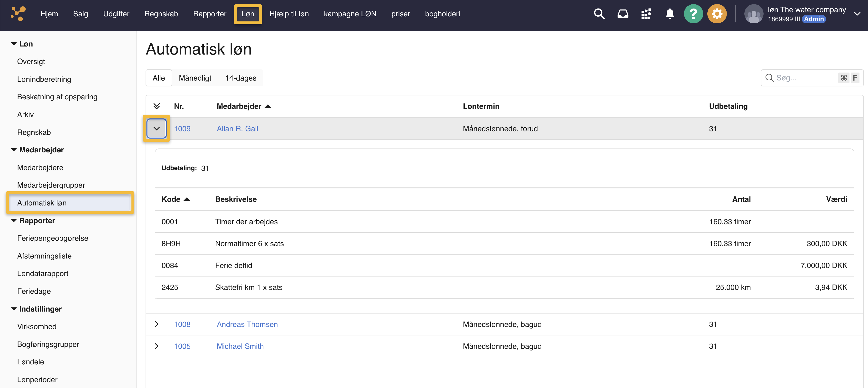Viewport: 868px width, 388px height.
Task: Expand the Michael Smith row
Action: 156,346
